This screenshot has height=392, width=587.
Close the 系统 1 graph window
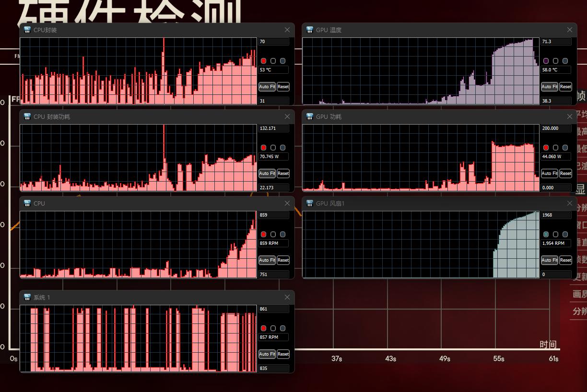coord(287,297)
